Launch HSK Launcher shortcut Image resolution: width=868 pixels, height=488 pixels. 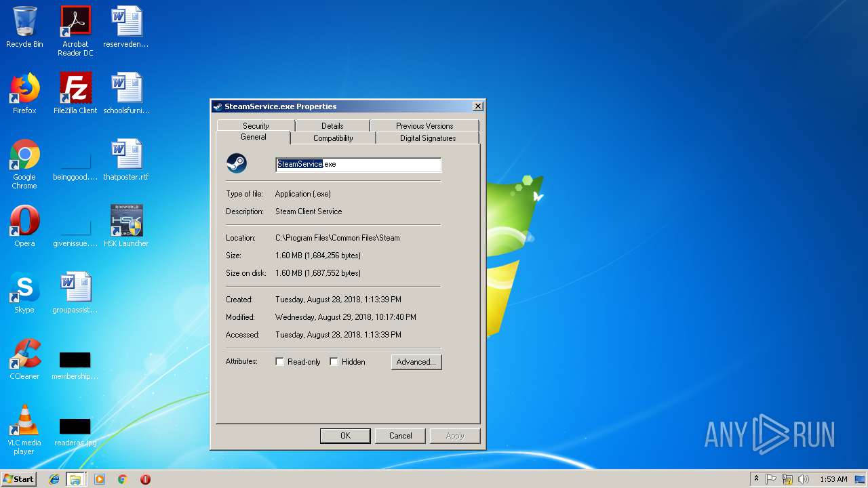point(126,226)
